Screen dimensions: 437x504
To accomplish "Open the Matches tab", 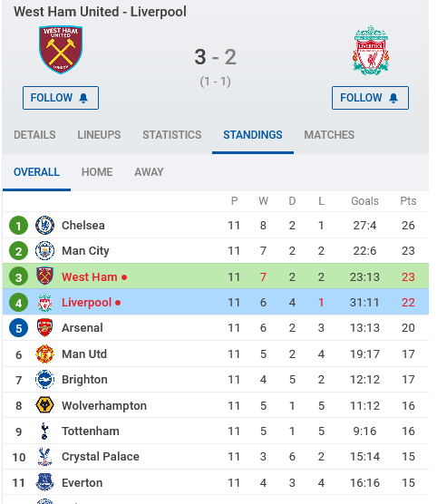I will click(329, 135).
